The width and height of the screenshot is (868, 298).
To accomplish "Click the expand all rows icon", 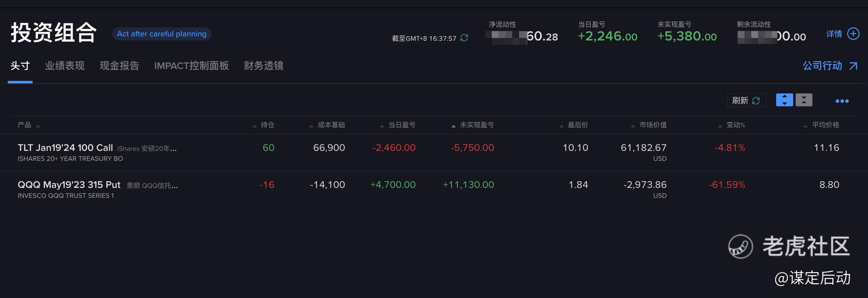I will click(784, 100).
